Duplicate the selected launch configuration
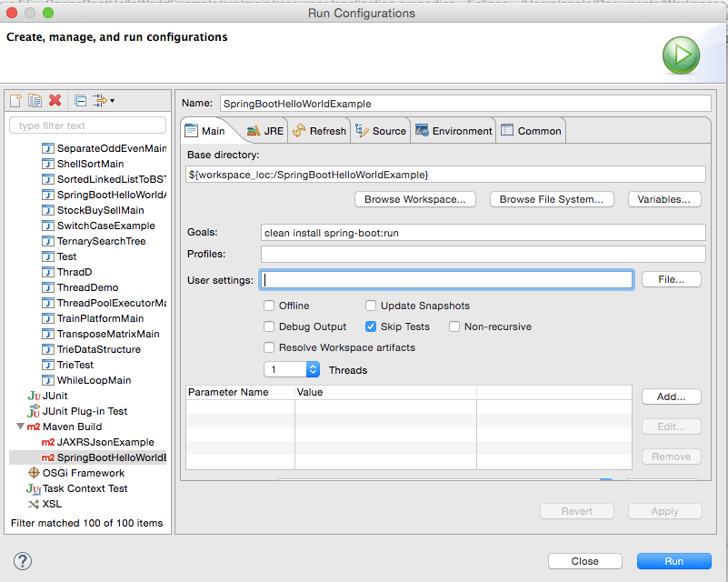The height and width of the screenshot is (582, 728). pos(33,100)
